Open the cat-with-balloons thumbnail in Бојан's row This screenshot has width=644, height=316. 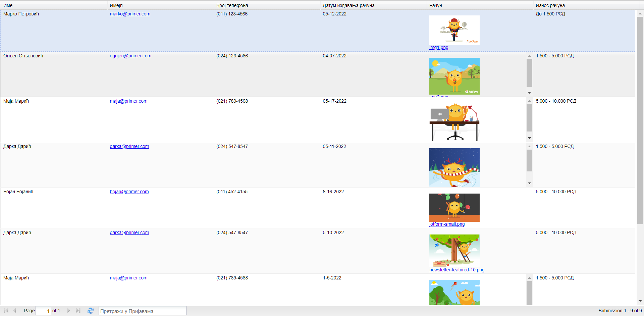tap(454, 208)
